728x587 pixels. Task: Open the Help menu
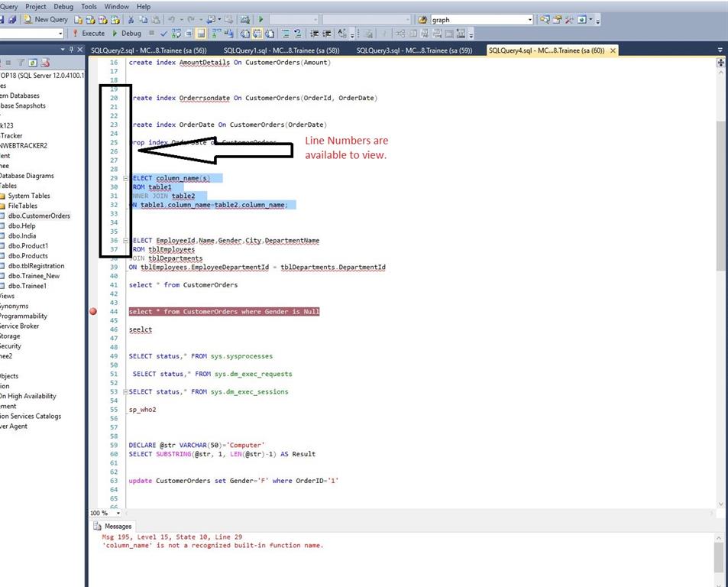144,7
